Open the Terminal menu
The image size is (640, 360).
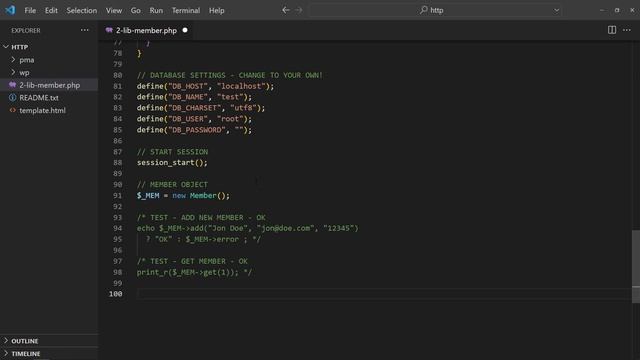186,11
